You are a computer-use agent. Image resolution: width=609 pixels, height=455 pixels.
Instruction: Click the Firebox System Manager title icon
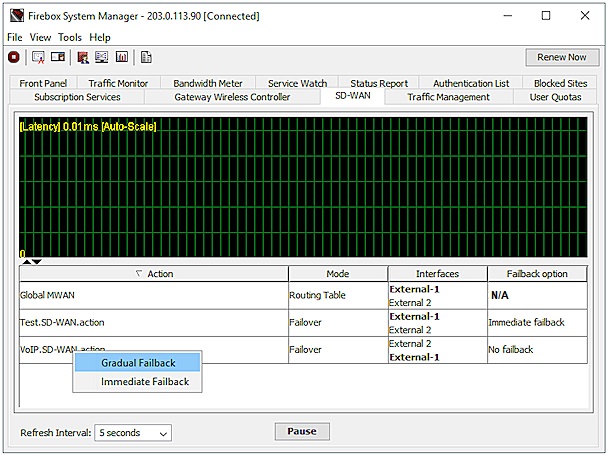click(x=17, y=16)
